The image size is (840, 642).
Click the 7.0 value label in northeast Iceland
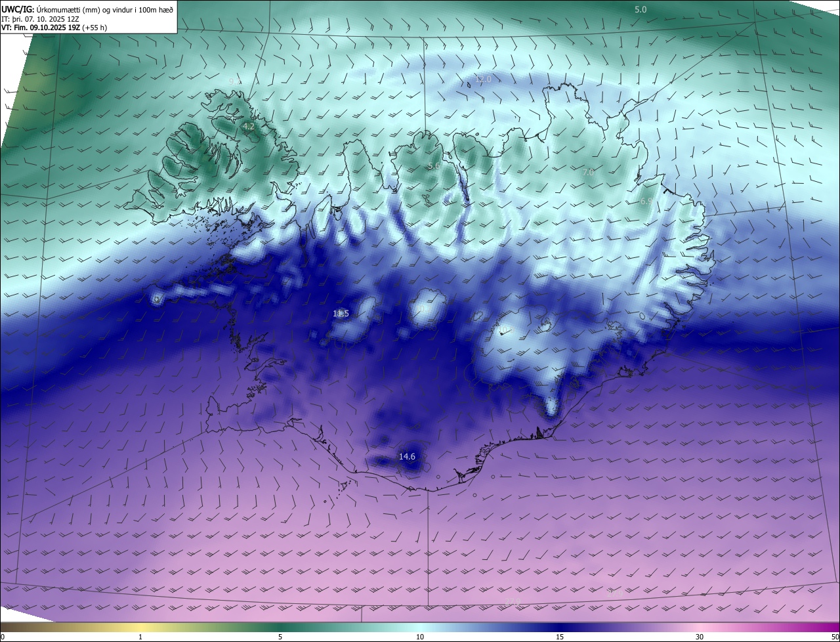(588, 172)
